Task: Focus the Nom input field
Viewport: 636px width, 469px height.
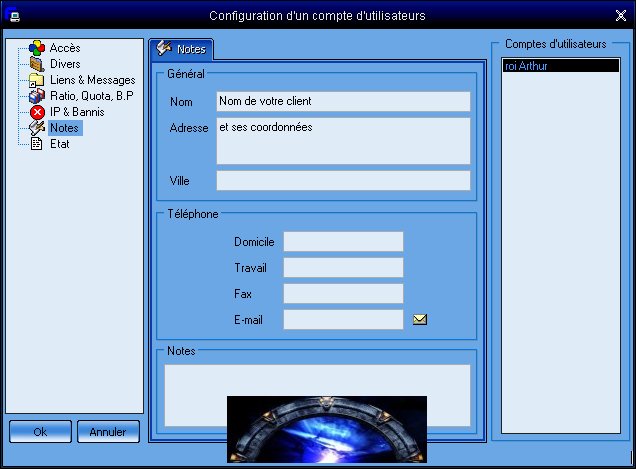Action: (x=343, y=101)
